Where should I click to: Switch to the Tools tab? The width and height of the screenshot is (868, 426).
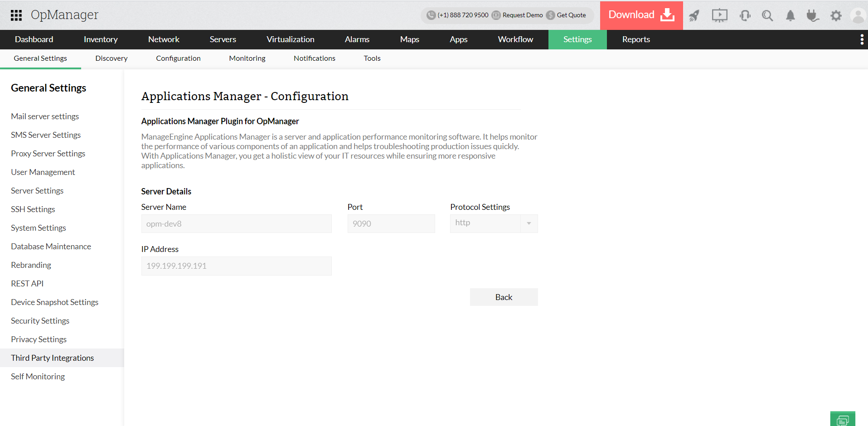pos(372,58)
